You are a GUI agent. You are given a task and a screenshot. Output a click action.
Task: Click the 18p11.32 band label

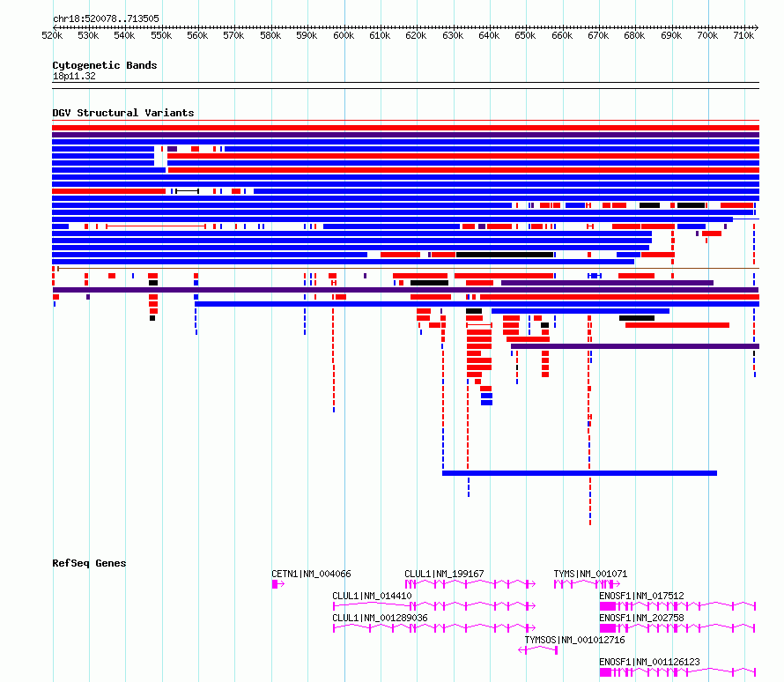[74, 76]
